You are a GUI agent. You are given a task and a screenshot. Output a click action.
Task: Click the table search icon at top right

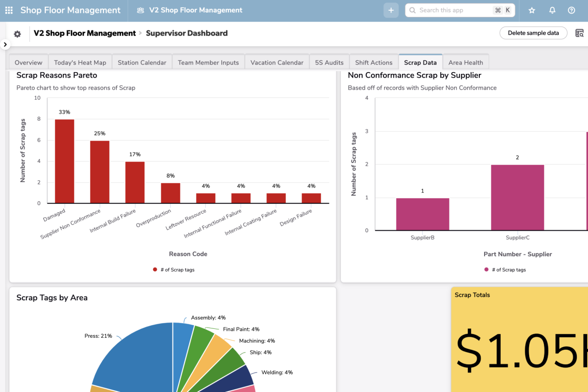pyautogui.click(x=579, y=33)
